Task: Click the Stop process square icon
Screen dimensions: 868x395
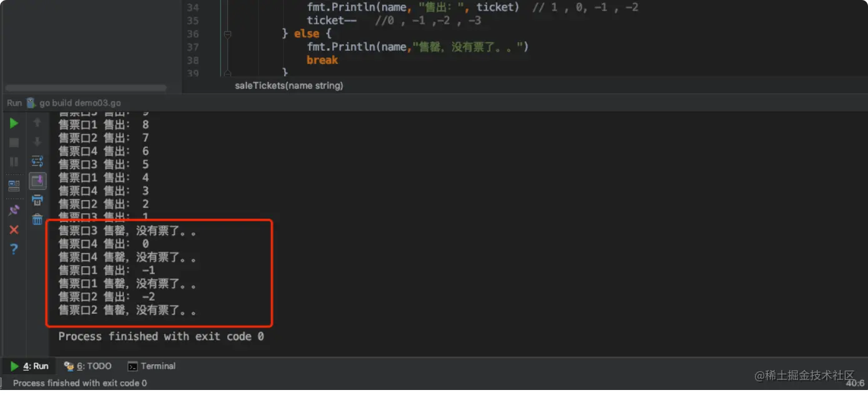Action: tap(14, 142)
